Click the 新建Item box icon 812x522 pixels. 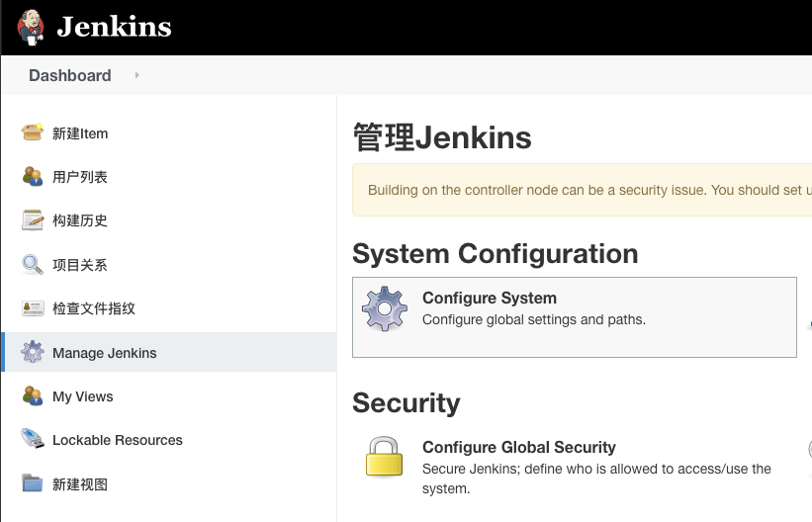pyautogui.click(x=32, y=132)
